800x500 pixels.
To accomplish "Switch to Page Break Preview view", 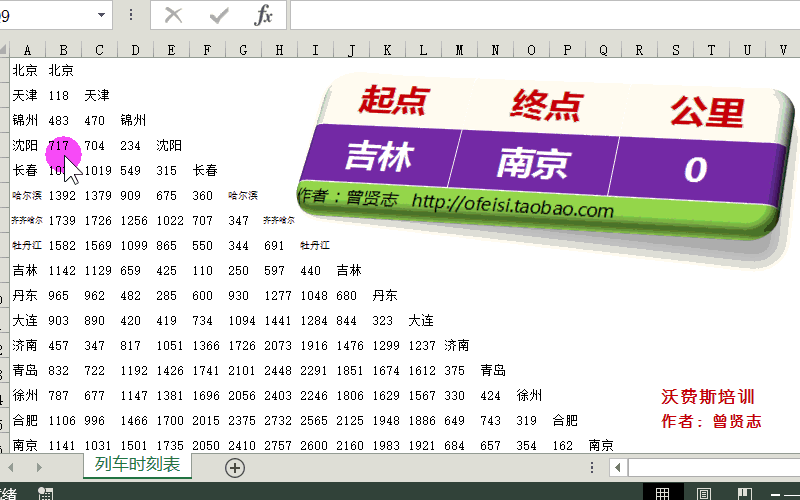I will click(745, 493).
